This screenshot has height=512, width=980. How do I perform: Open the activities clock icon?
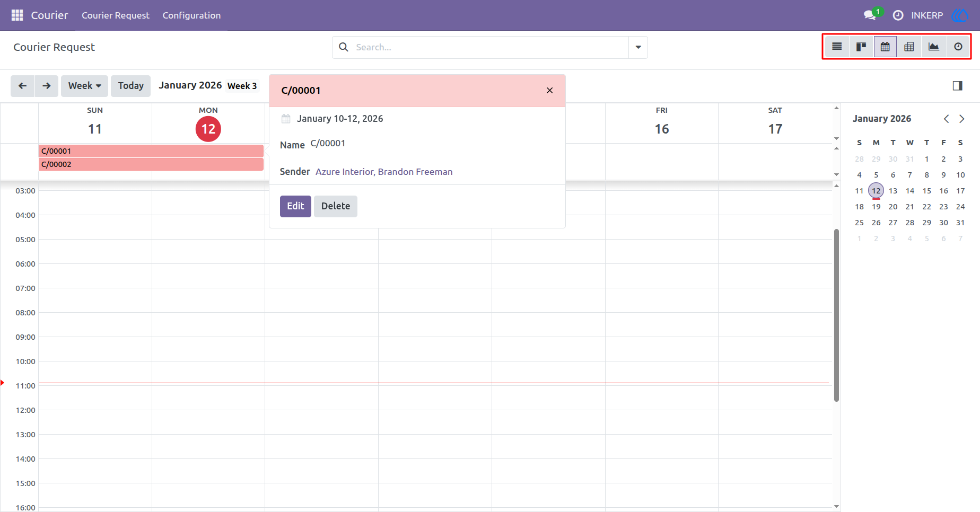(x=898, y=15)
